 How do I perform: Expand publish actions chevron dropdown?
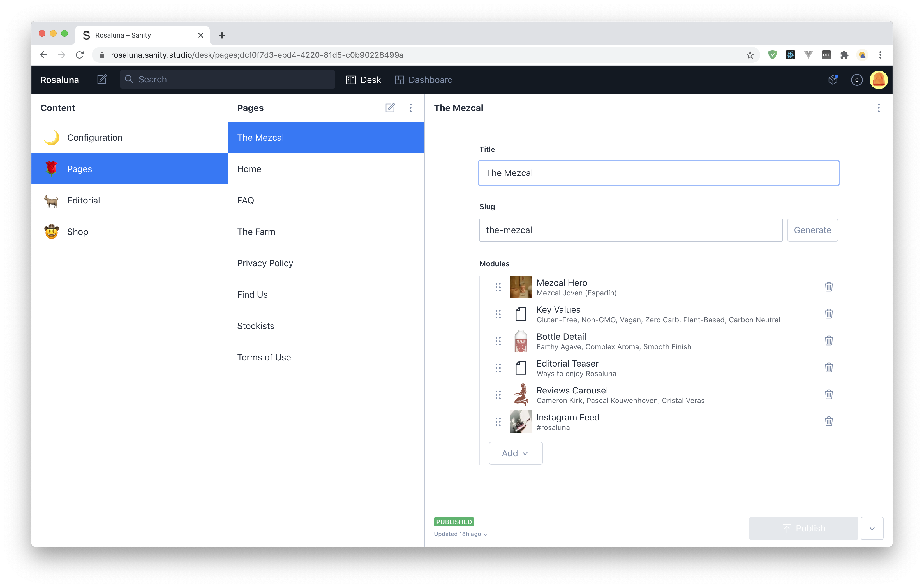point(872,528)
